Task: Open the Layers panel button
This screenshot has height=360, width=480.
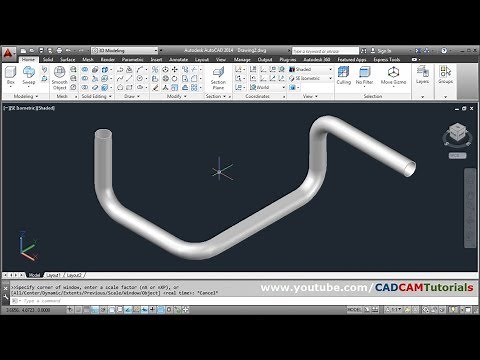Action: (422, 76)
